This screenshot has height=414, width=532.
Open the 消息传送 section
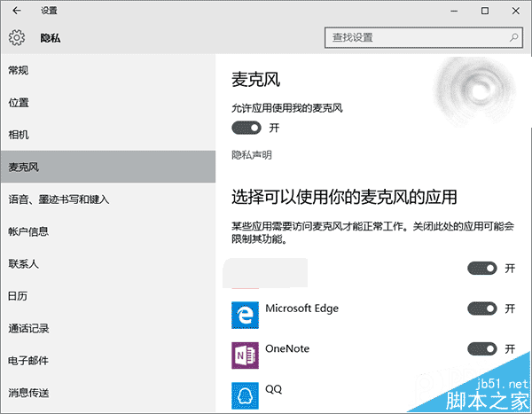[108, 393]
